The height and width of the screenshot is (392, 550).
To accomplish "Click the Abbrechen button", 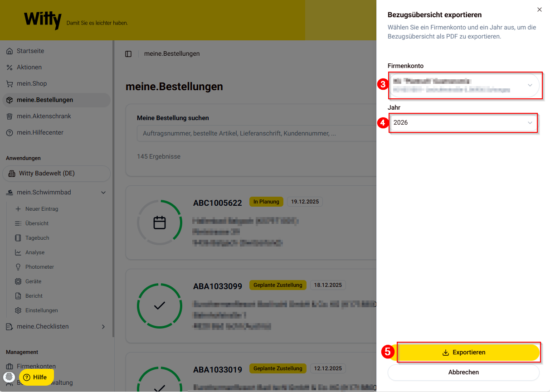I will click(463, 373).
